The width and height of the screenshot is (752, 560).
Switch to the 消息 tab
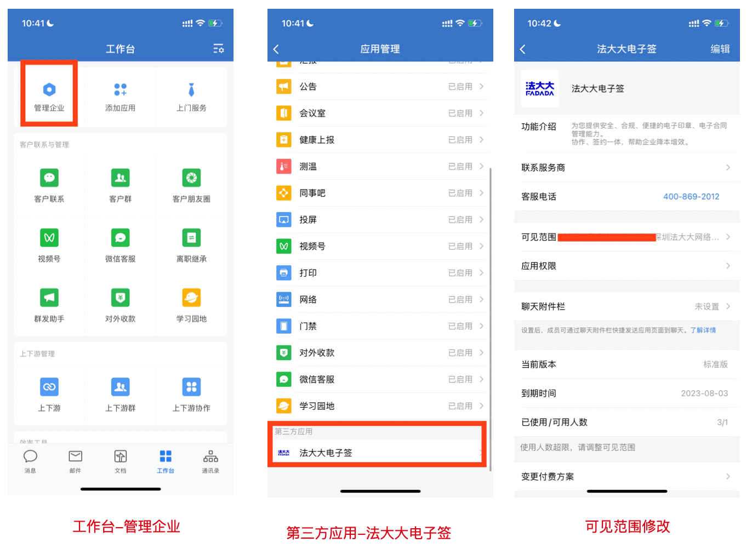click(x=30, y=462)
